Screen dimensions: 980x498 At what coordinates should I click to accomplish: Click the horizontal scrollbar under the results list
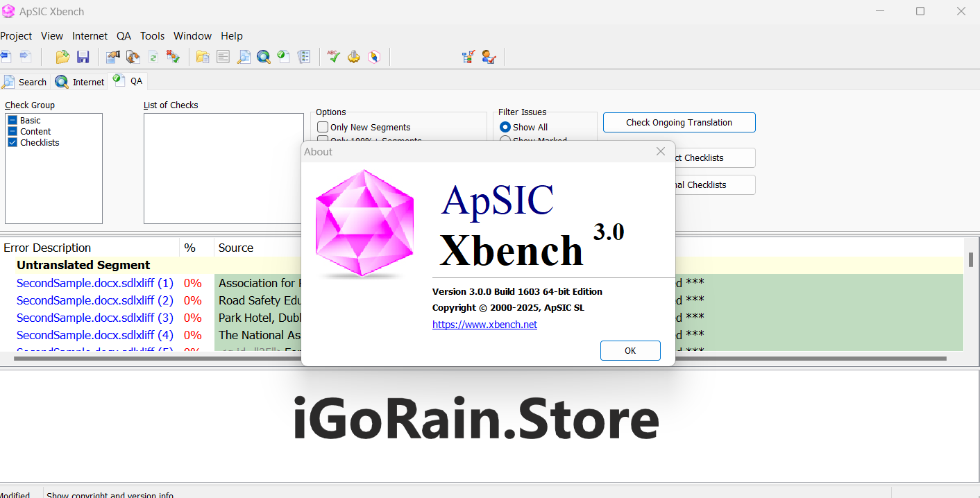point(479,359)
